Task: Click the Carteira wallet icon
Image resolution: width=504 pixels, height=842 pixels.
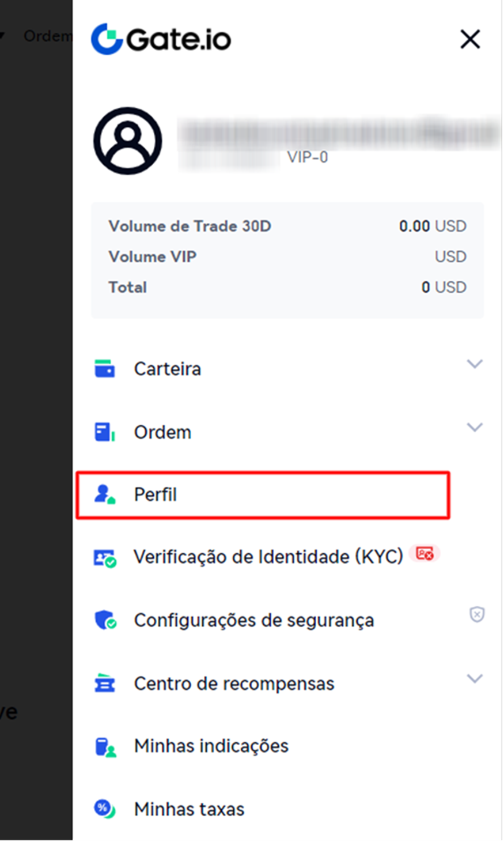Action: coord(104,368)
